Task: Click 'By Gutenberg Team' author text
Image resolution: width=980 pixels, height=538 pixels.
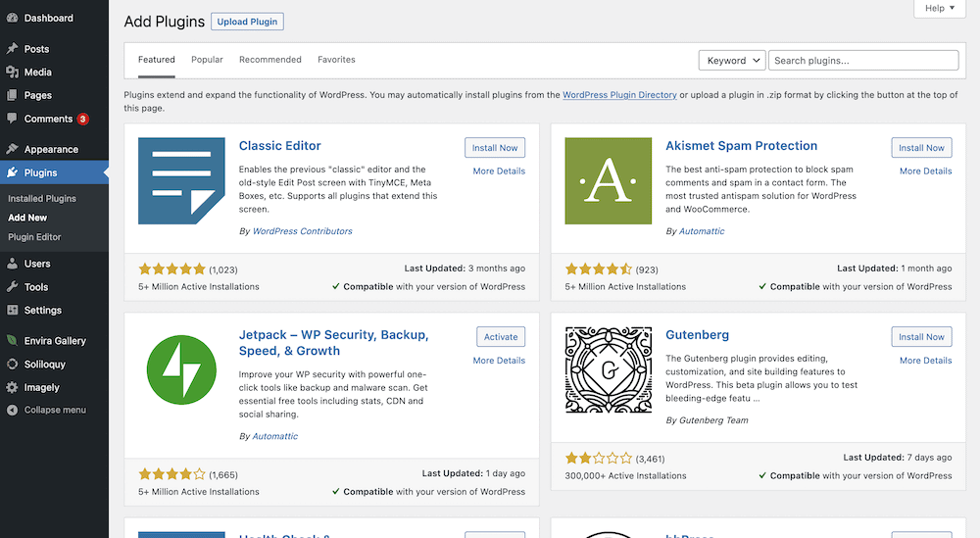Action: 707,420
